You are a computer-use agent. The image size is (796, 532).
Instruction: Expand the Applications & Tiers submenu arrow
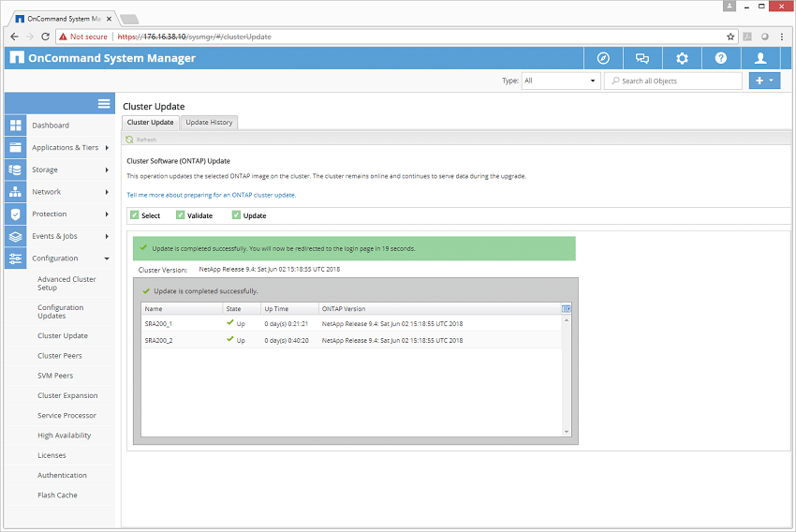(x=107, y=148)
